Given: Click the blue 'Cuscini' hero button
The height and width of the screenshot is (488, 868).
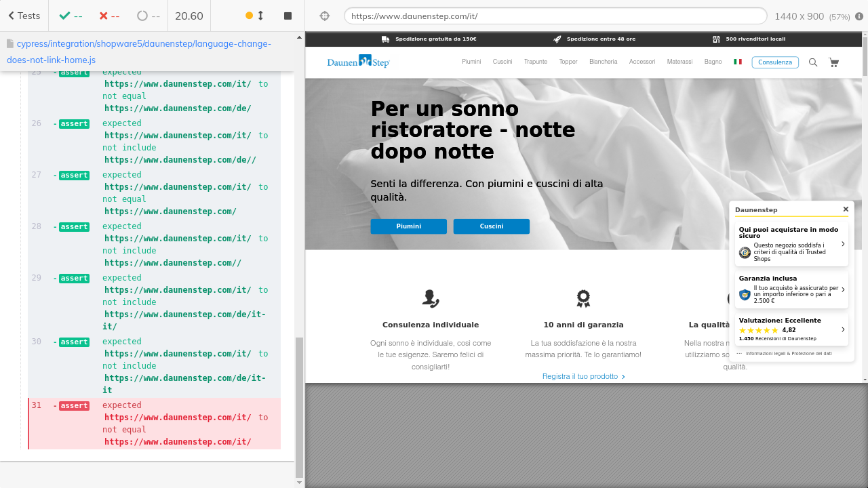Looking at the screenshot, I should click(491, 226).
